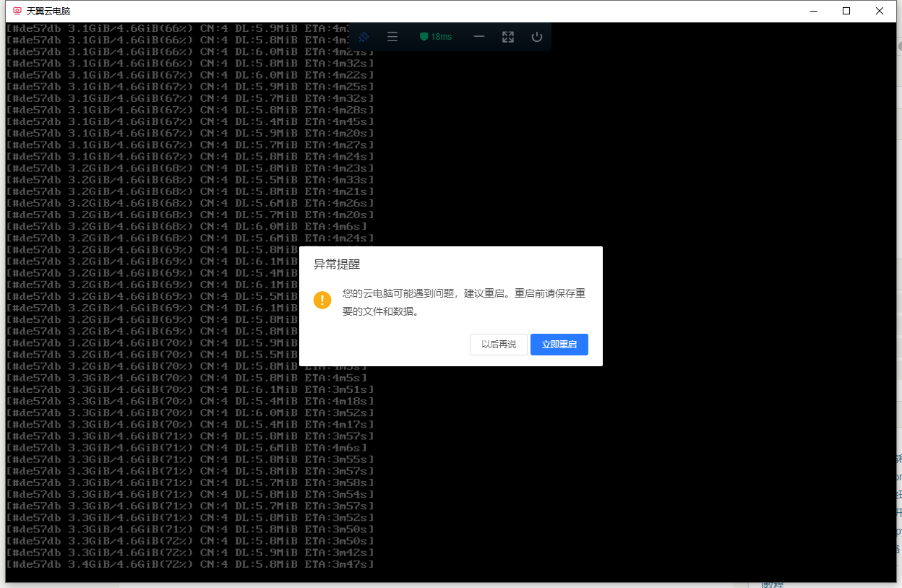
Task: Toggle the pin icon on the floating toolbar
Action: 364,36
